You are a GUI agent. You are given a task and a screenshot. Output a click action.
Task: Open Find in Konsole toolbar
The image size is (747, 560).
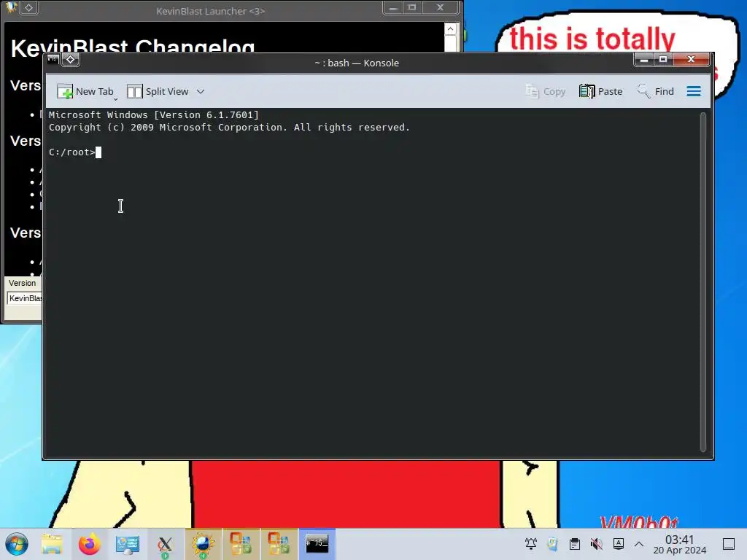coord(656,91)
